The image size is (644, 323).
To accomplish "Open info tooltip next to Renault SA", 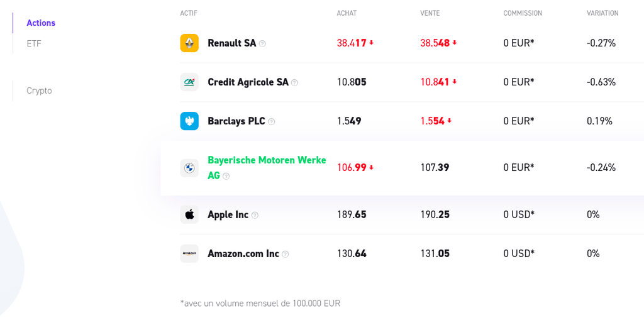I will point(262,44).
